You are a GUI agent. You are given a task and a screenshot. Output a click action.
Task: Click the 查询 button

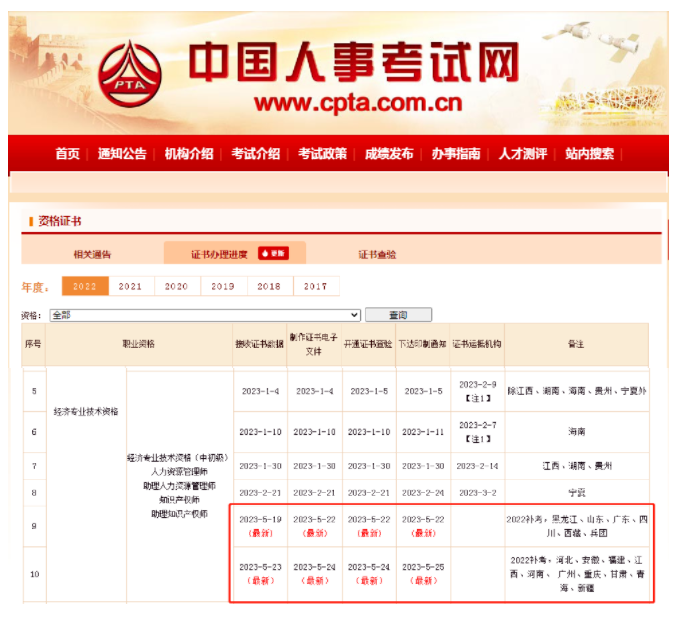click(398, 315)
